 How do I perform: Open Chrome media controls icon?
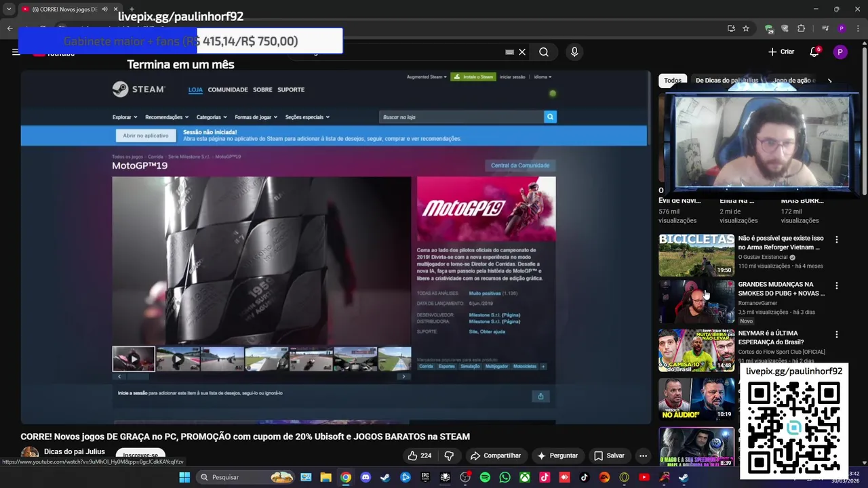[825, 28]
